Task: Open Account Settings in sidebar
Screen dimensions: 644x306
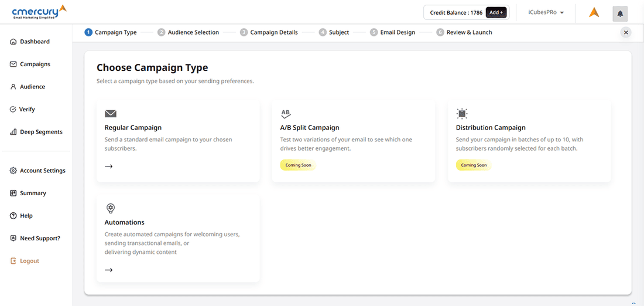Action: click(x=42, y=171)
